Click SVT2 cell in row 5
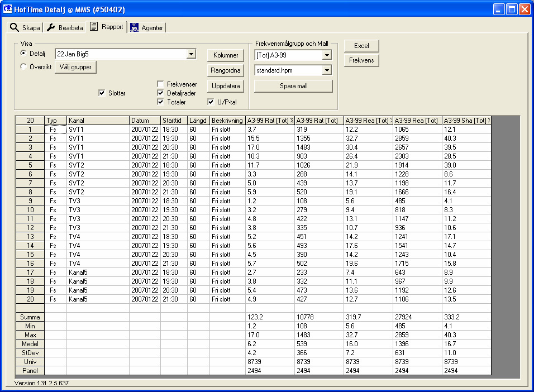Screen dimensions: 534x392 [x=98, y=165]
